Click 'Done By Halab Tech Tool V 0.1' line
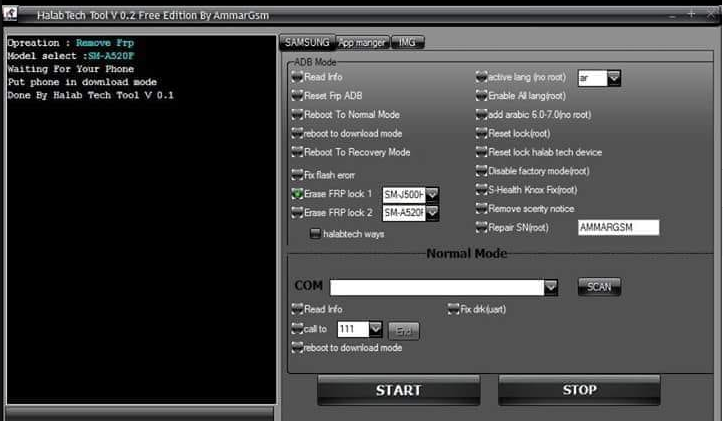This screenshot has height=421, width=723. [90, 95]
